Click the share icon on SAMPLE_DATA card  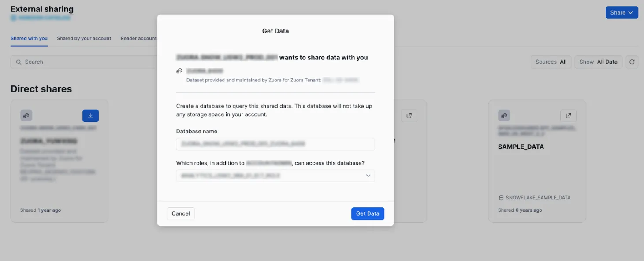click(x=504, y=116)
